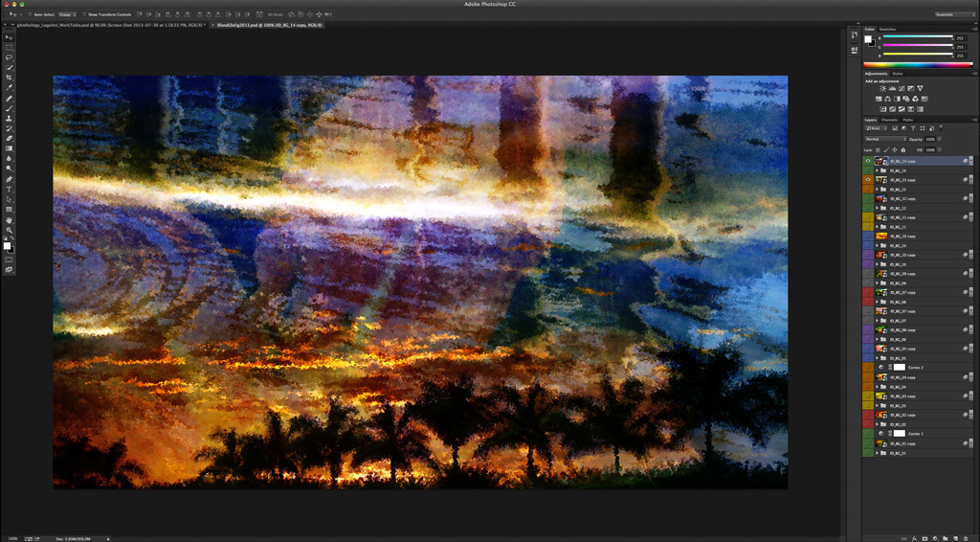Select the Brush tool
This screenshot has width=980, height=542.
[x=9, y=108]
